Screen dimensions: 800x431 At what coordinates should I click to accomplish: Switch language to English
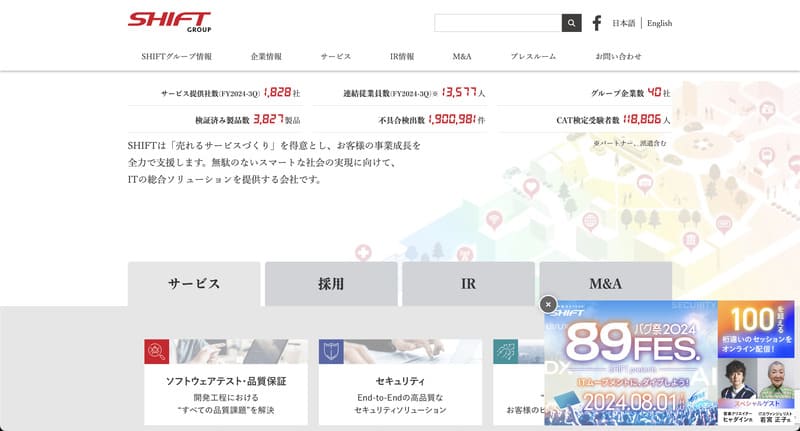click(x=659, y=23)
